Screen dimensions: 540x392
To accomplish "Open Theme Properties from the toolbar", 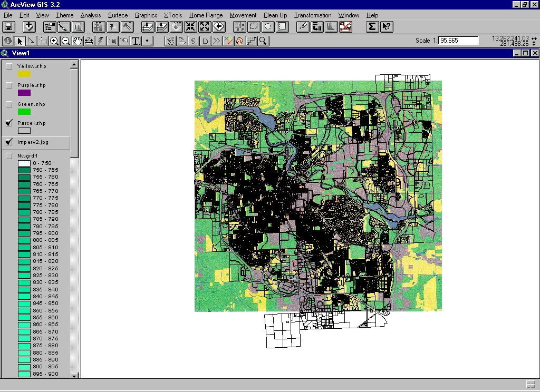I will (x=50, y=27).
